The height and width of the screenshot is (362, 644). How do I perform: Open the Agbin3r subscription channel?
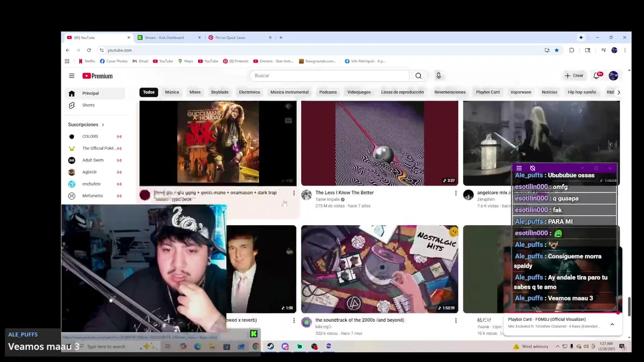tap(95, 172)
